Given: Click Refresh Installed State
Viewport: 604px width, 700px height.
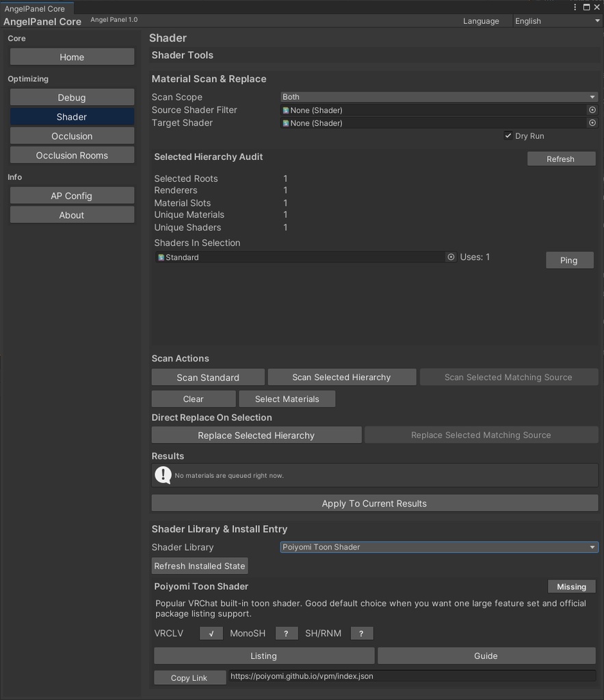Looking at the screenshot, I should [x=199, y=565].
